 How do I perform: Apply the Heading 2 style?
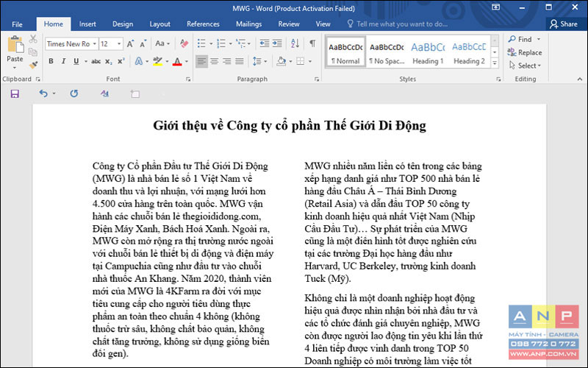point(469,52)
